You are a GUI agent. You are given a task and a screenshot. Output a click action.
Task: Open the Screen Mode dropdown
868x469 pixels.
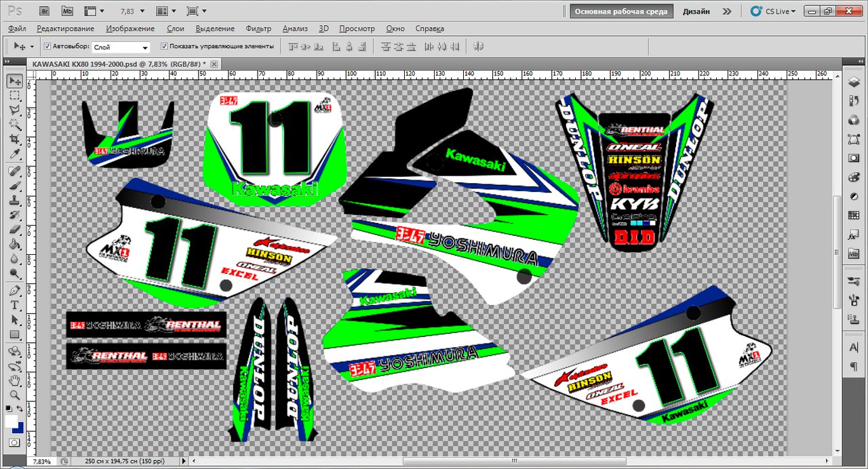coord(196,12)
